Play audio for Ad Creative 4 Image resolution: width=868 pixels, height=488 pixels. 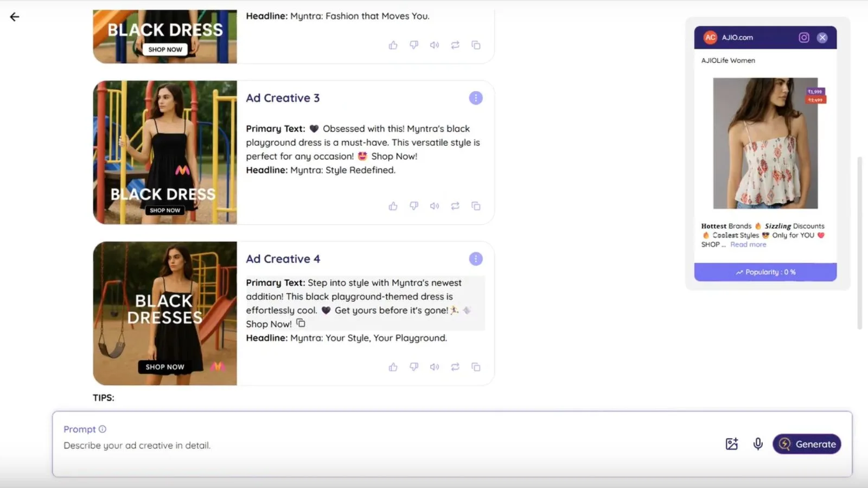[435, 367]
